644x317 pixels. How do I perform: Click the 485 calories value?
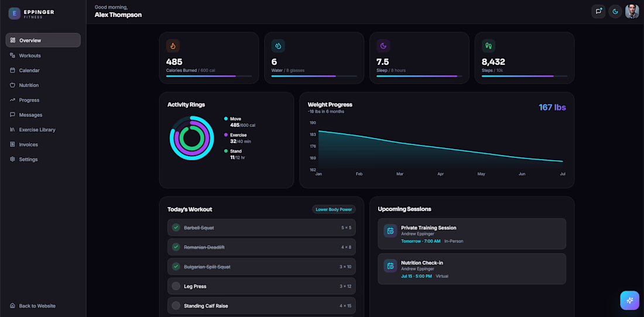tap(174, 62)
